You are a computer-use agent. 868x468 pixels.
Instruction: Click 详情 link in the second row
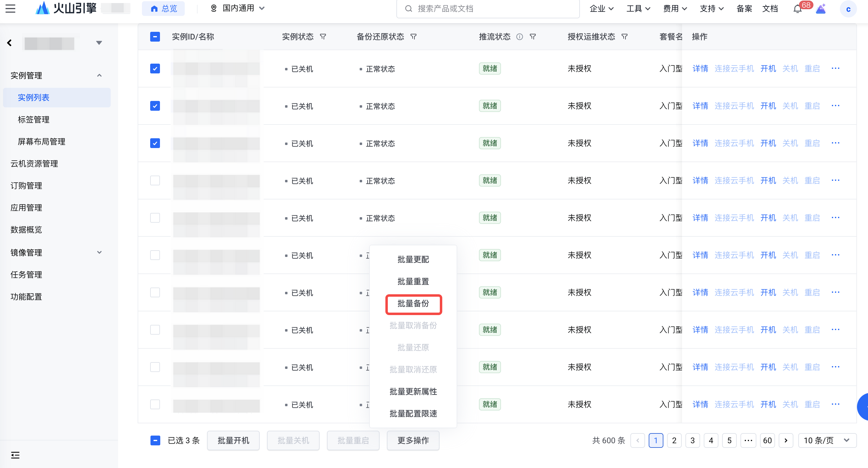point(700,106)
